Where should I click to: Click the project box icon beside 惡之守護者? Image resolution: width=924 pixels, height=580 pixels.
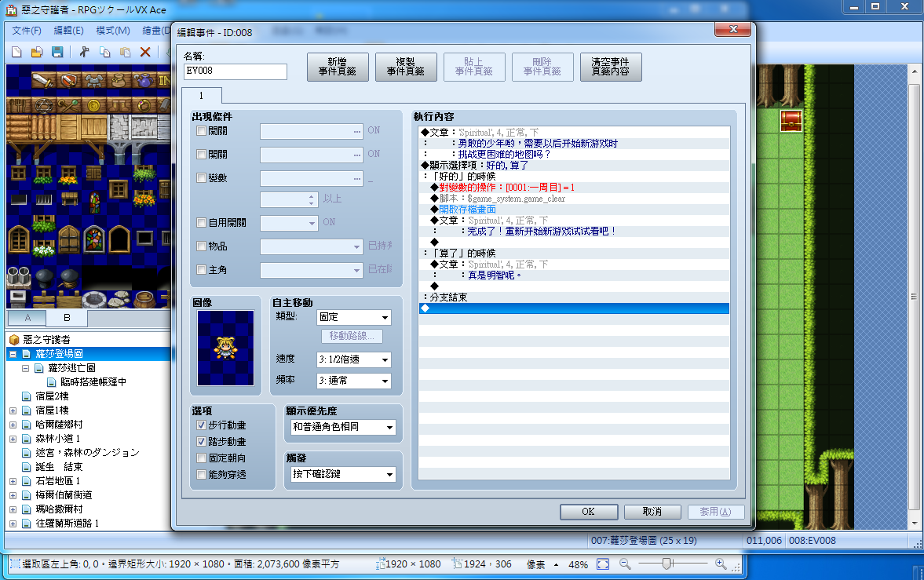tap(14, 340)
